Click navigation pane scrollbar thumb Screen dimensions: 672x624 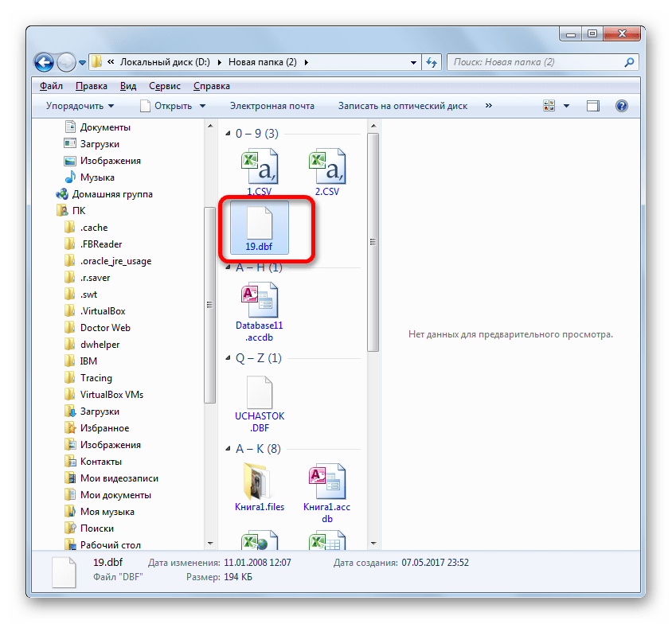[x=209, y=305]
